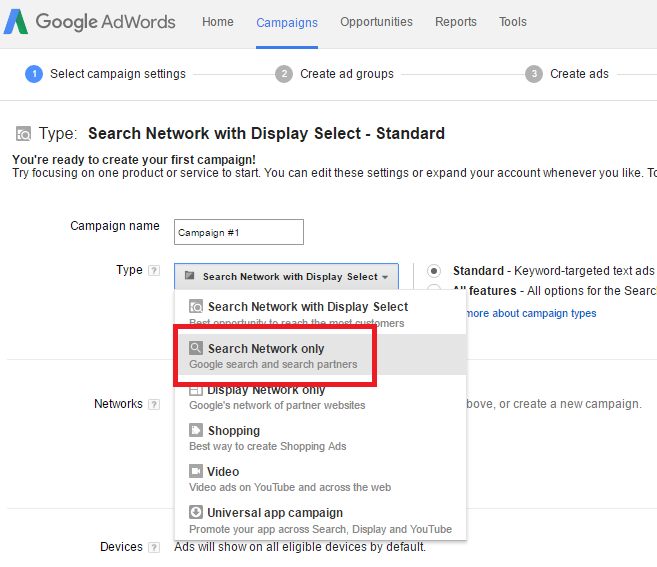Choose Search Network only option
Image resolution: width=657 pixels, height=567 pixels.
(x=321, y=355)
